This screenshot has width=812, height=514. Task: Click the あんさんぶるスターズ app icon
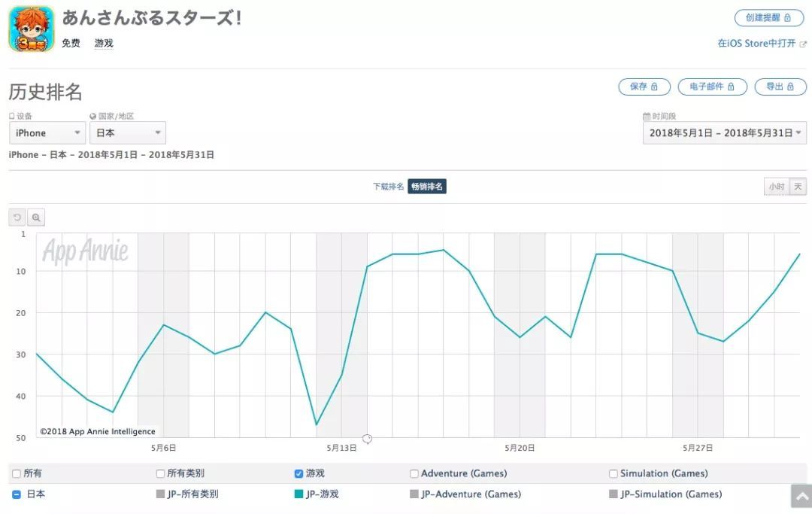point(32,29)
